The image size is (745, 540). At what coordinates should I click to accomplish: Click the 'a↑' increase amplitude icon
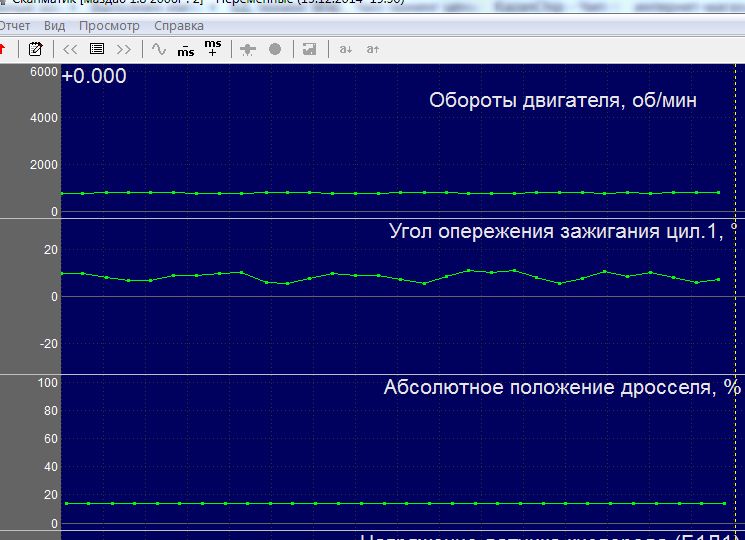click(x=372, y=49)
